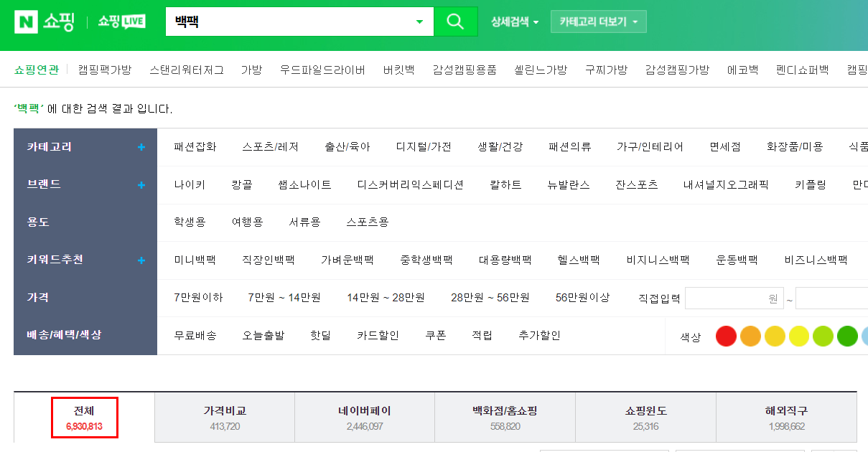Open 카테고리 더보기 dropdown
The width and height of the screenshot is (868, 452).
(599, 22)
